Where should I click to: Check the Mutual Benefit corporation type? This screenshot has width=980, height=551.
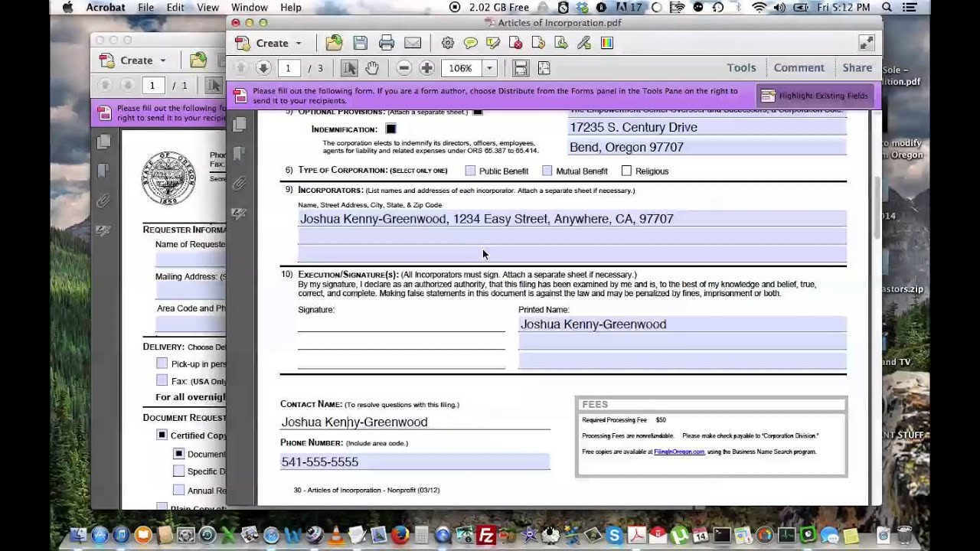coord(547,171)
